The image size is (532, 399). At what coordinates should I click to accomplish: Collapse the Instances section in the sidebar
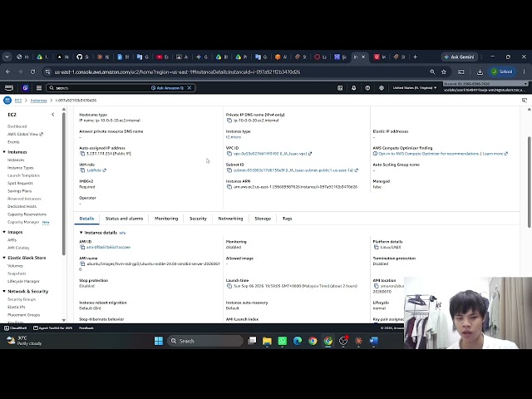tap(4, 152)
